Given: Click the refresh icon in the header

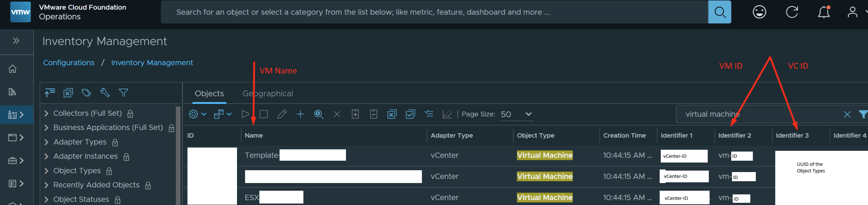Looking at the screenshot, I should tap(792, 12).
